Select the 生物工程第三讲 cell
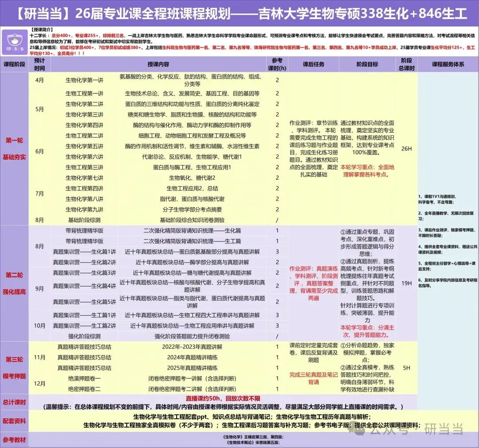Viewport: 479px width, 448px height. [84, 168]
